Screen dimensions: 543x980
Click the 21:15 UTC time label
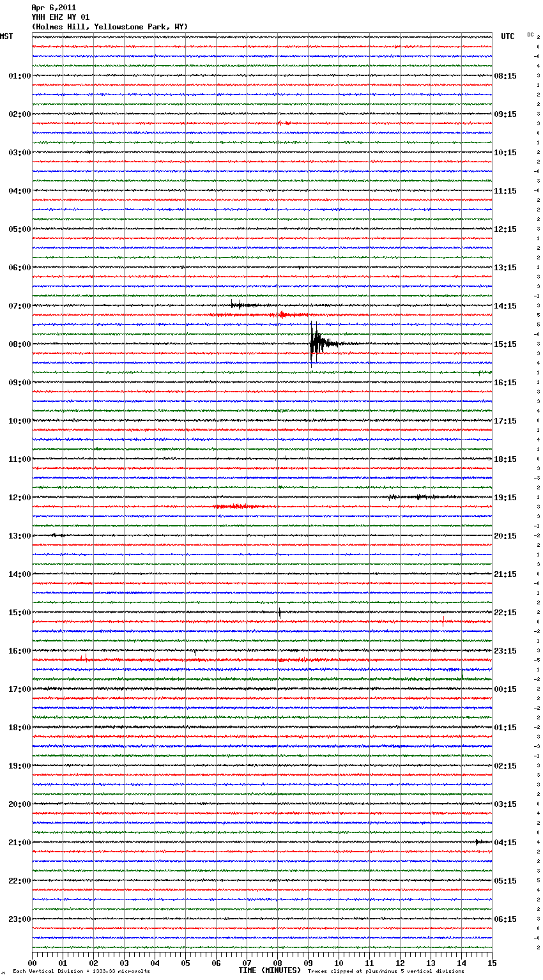tap(505, 574)
